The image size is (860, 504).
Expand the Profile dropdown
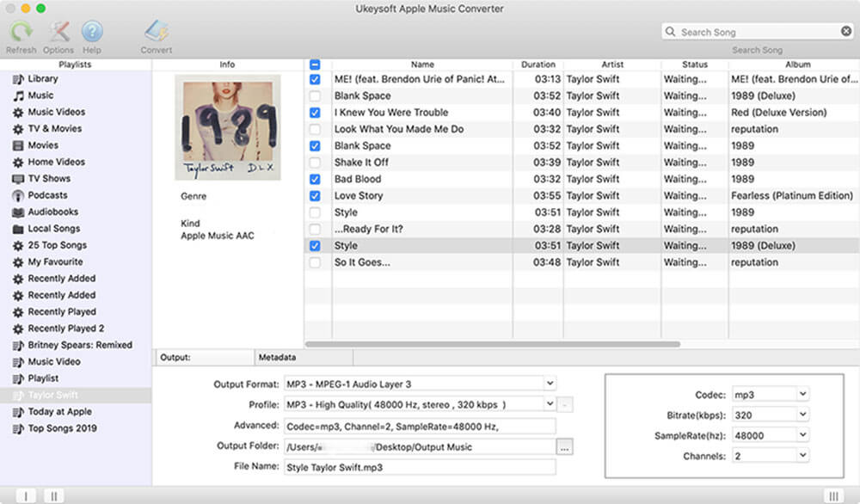550,403
